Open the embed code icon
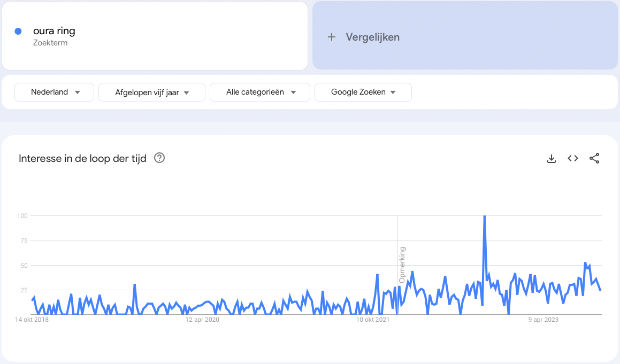Screen dimensions: 620x364 tap(573, 158)
